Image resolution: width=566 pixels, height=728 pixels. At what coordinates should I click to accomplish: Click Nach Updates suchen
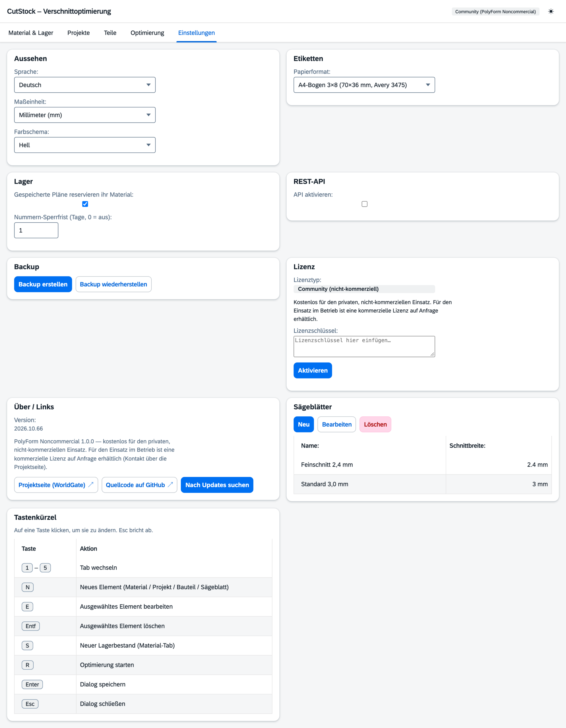tap(217, 485)
